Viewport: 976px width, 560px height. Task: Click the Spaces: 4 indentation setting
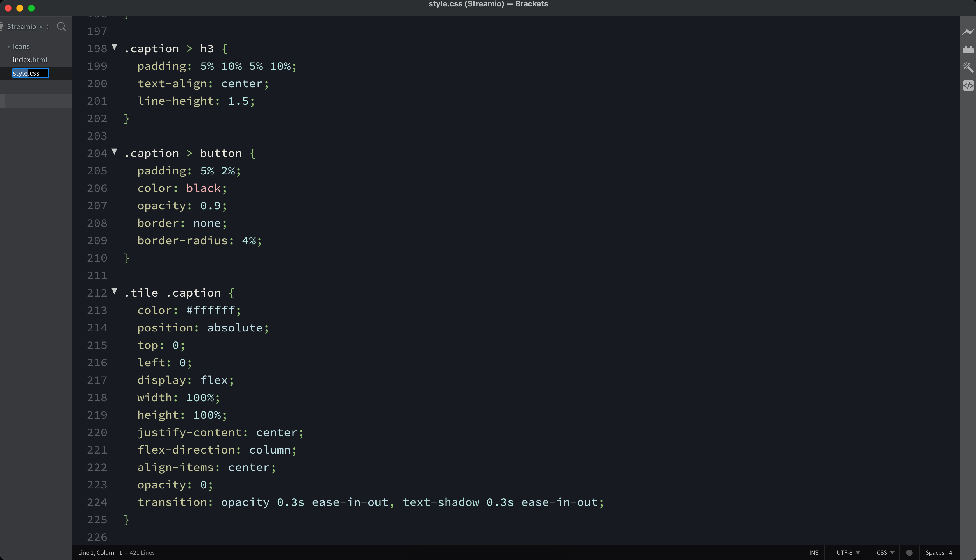(939, 552)
